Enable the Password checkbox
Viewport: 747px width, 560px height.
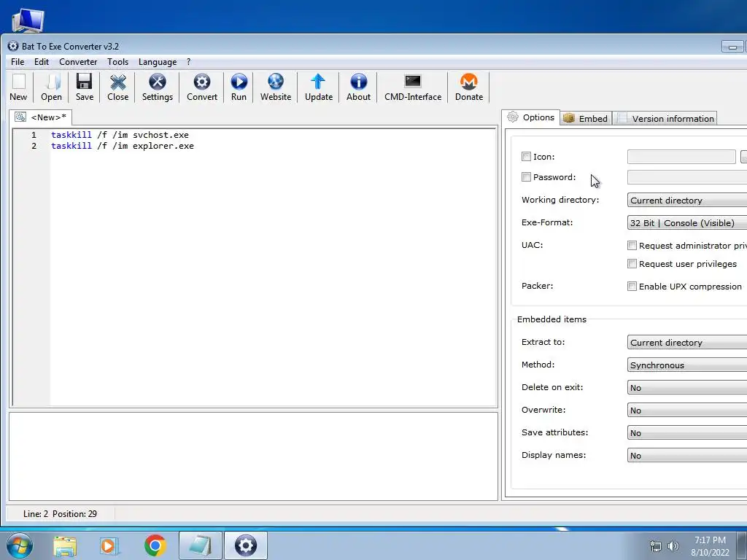pos(526,177)
